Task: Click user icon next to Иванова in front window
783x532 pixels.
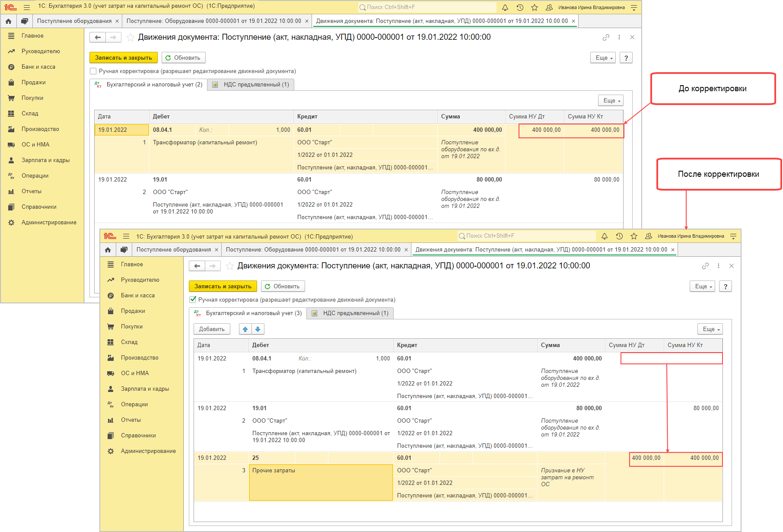Action: tap(649, 236)
